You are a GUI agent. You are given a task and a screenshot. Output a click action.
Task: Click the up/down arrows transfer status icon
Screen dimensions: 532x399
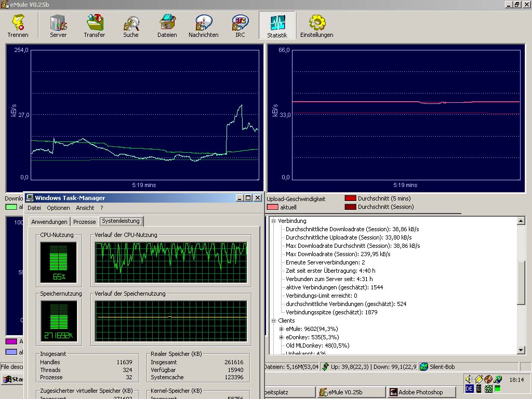tap(325, 367)
